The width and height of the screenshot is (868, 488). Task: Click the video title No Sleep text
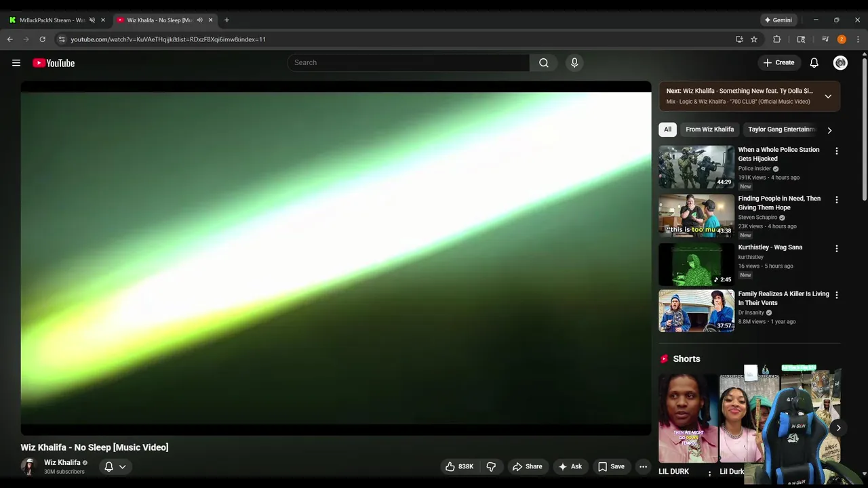point(94,447)
